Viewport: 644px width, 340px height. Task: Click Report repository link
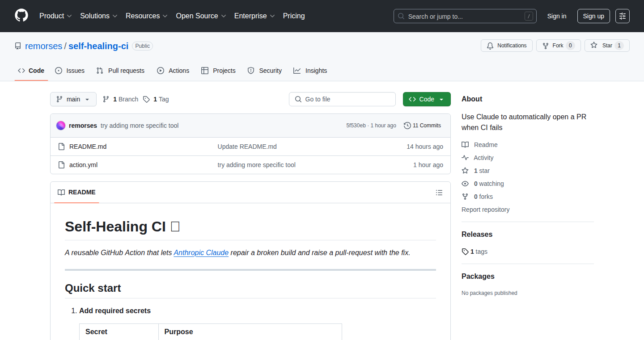tap(486, 210)
